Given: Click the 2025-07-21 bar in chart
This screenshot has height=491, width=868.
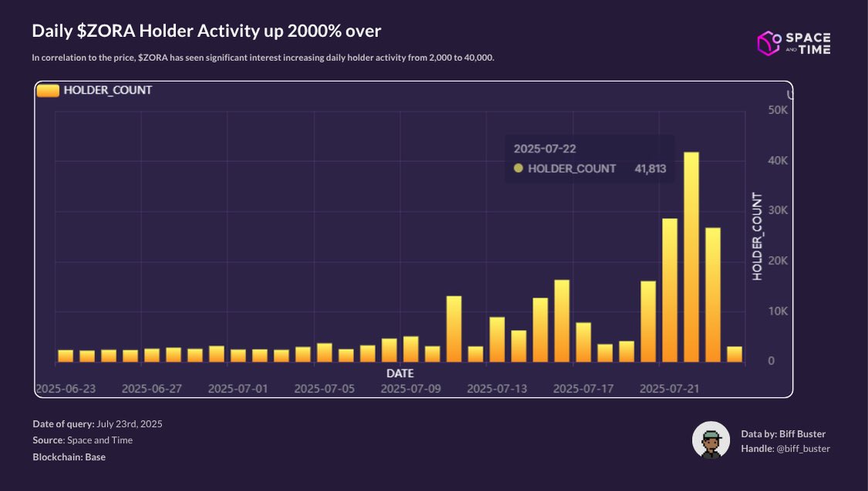Looking at the screenshot, I should (x=670, y=291).
